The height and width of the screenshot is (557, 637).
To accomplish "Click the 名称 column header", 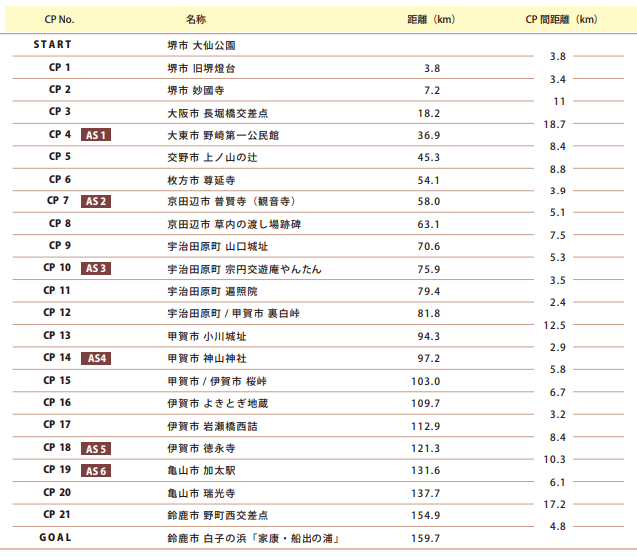I will [196, 20].
